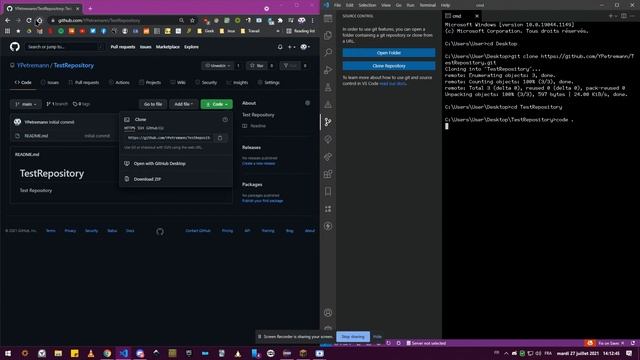Click Server not selected status item
Viewport: 640px width, 360px height.
tap(426, 343)
